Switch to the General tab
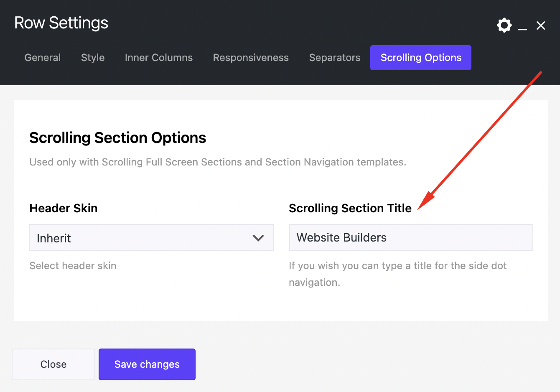560x392 pixels. click(42, 57)
